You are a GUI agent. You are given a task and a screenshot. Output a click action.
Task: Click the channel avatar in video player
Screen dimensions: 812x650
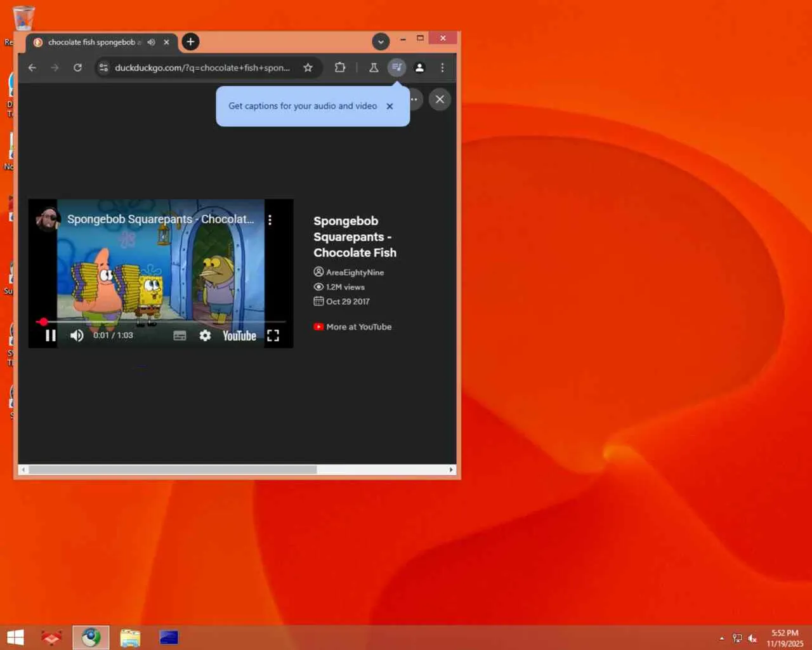[x=47, y=220]
